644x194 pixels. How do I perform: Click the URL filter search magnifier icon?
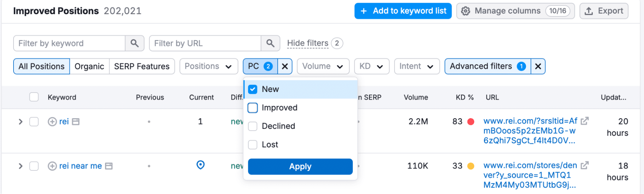click(270, 43)
